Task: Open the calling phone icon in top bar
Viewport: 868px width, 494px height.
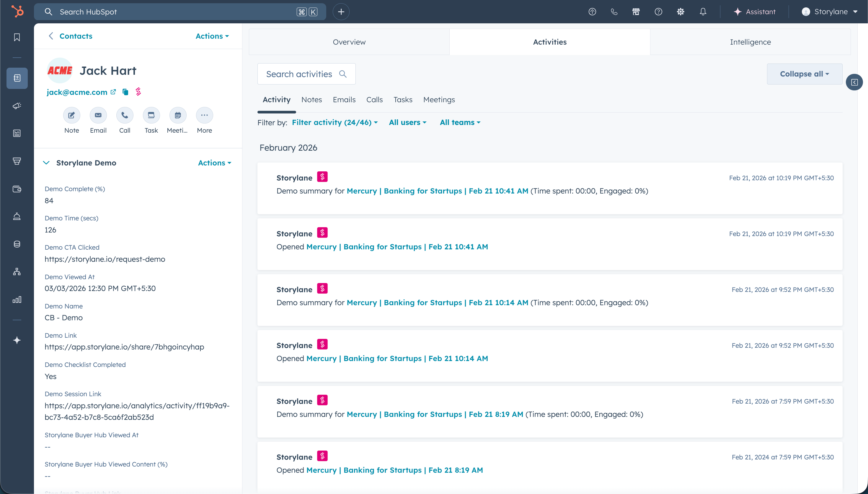Action: pyautogui.click(x=614, y=12)
